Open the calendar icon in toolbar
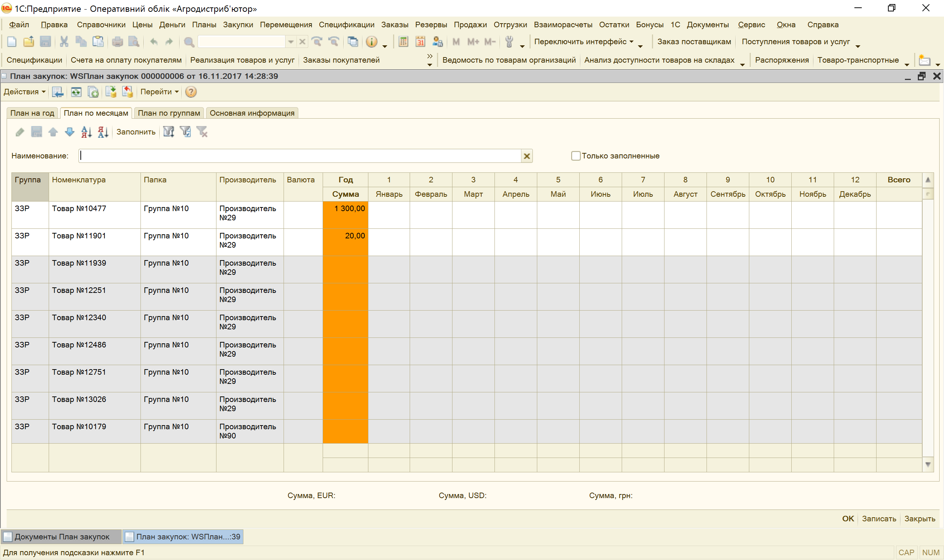 click(x=420, y=42)
